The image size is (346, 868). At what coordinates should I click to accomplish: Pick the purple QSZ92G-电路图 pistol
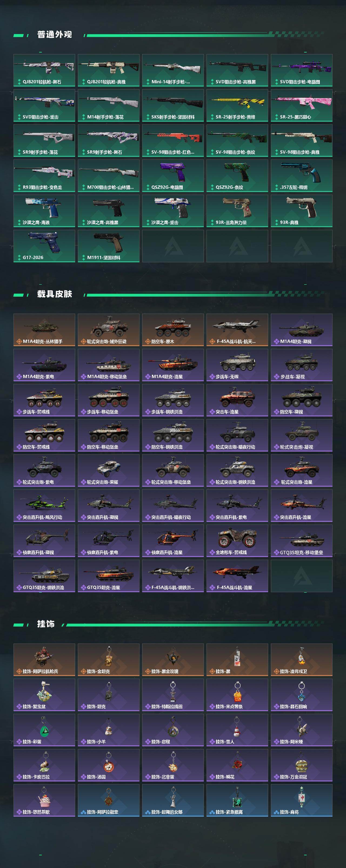(x=173, y=176)
